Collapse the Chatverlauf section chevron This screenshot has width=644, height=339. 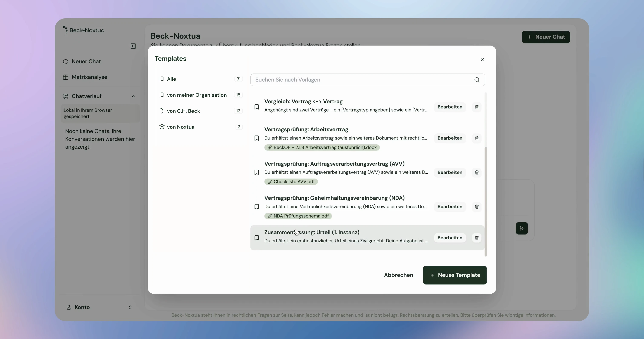(x=133, y=96)
